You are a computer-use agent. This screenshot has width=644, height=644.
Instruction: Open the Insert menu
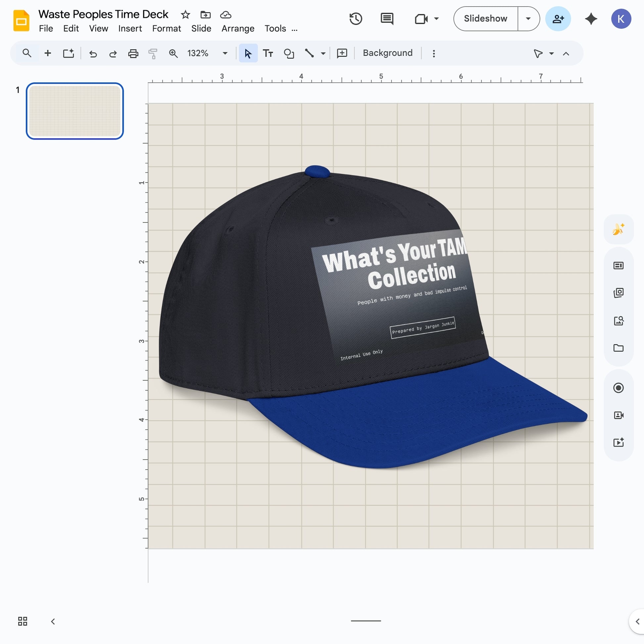[130, 28]
